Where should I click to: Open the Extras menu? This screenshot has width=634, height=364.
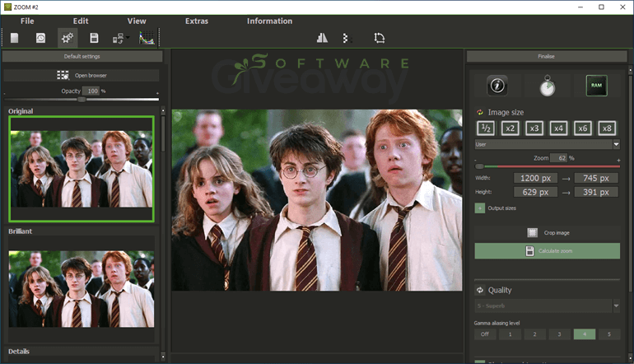tap(197, 21)
